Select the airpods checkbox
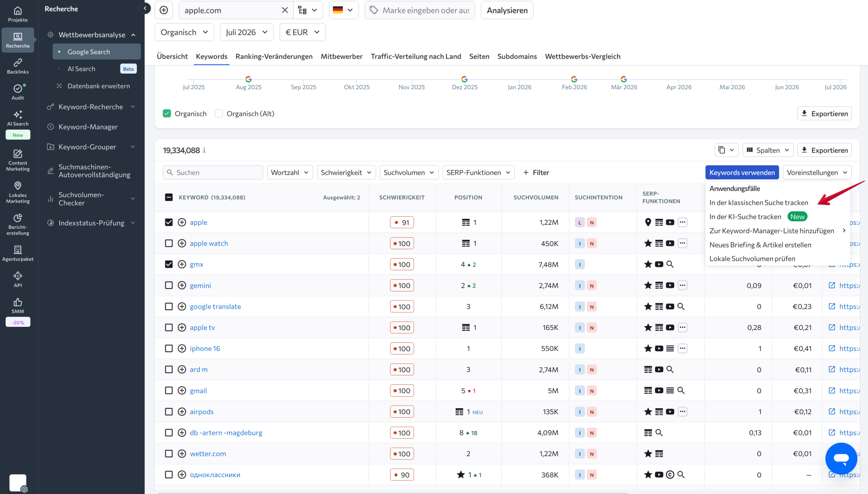The image size is (868, 494). [169, 412]
